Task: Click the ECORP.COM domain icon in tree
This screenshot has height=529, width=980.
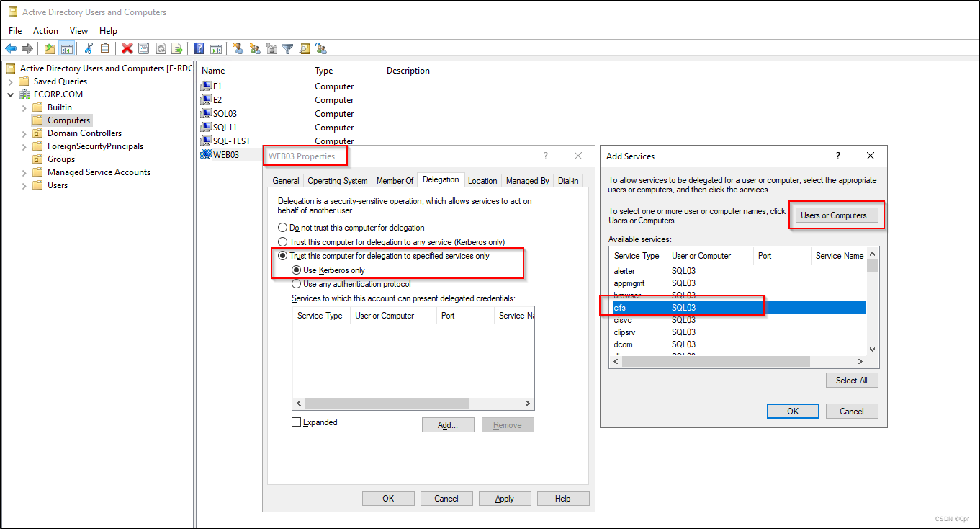Action: 24,94
